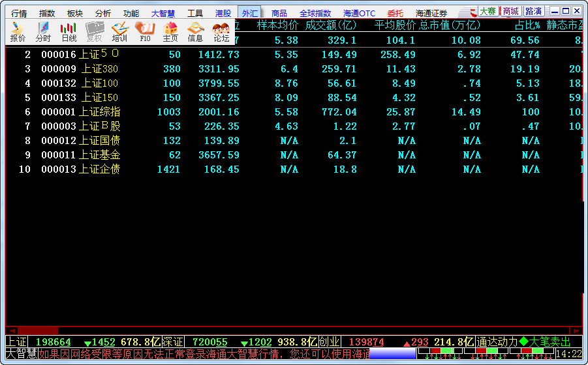The width and height of the screenshot is (588, 365).
Task: Switch to the 港股 tab
Action: click(x=223, y=13)
